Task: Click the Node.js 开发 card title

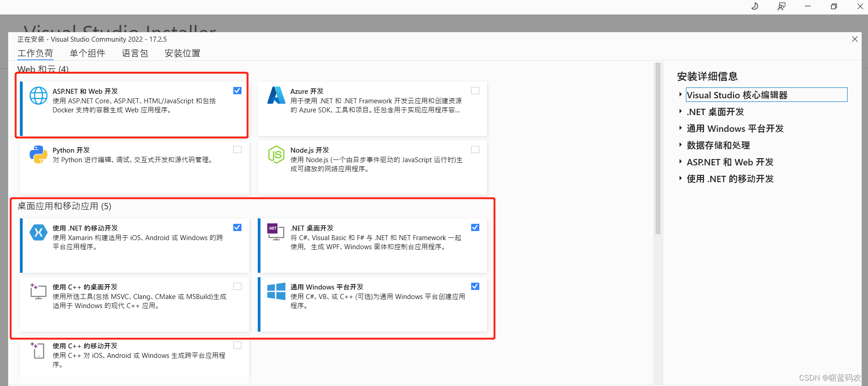Action: (309, 150)
